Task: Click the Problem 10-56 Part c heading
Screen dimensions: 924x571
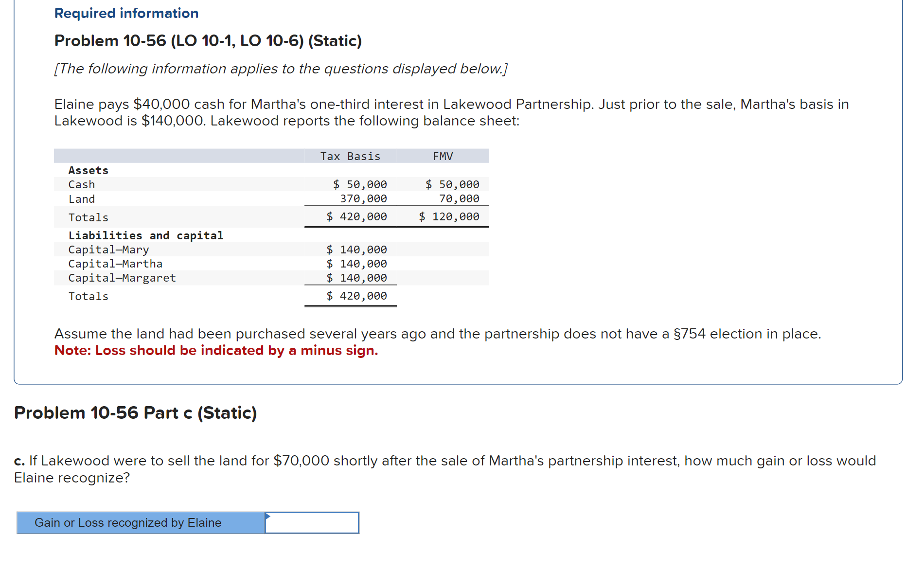Action: tap(135, 412)
